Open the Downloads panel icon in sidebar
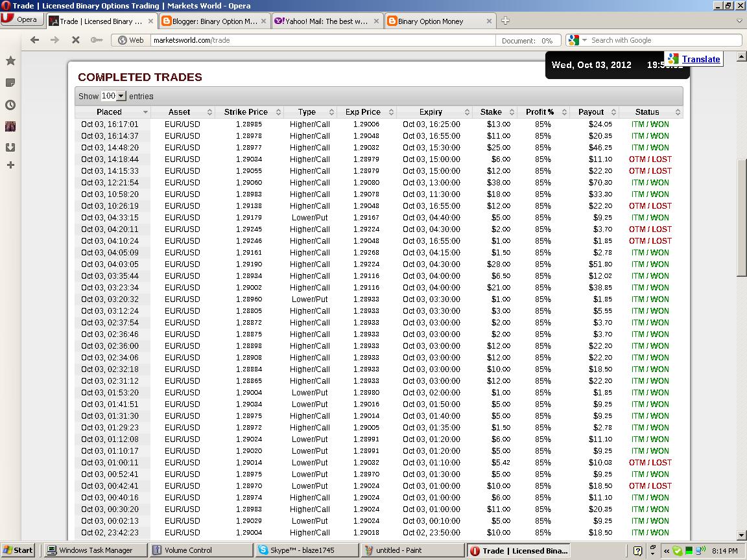This screenshot has height=560, width=747. pyautogui.click(x=10, y=148)
